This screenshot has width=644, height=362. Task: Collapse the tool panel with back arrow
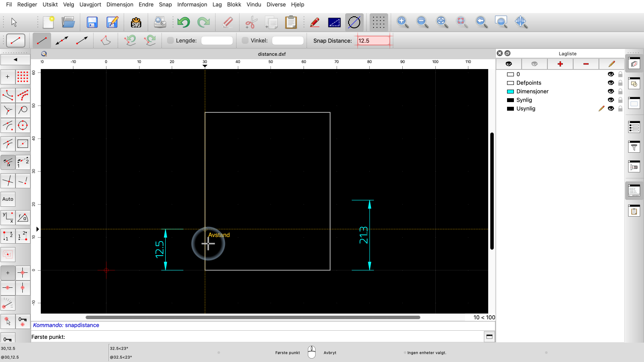click(x=15, y=60)
